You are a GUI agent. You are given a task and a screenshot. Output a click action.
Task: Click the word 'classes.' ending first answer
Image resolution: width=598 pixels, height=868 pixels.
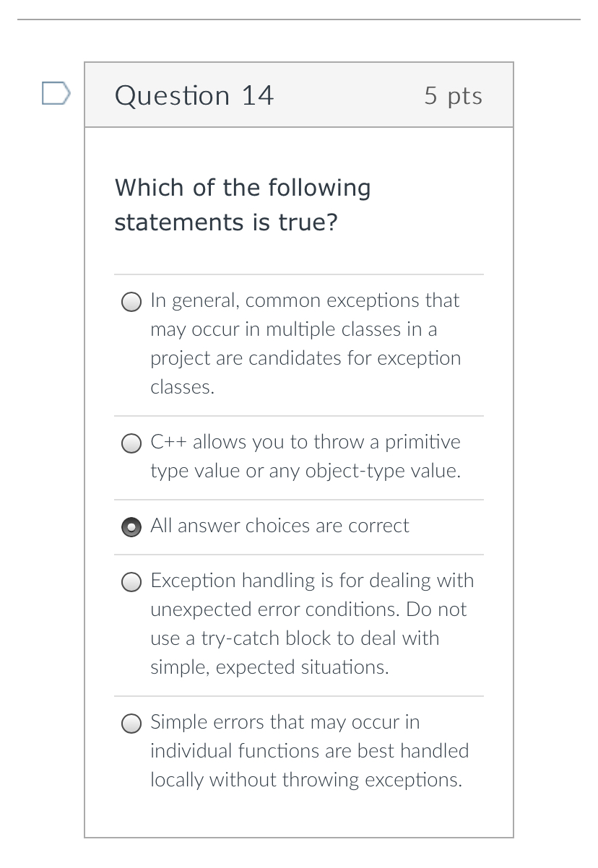182,387
